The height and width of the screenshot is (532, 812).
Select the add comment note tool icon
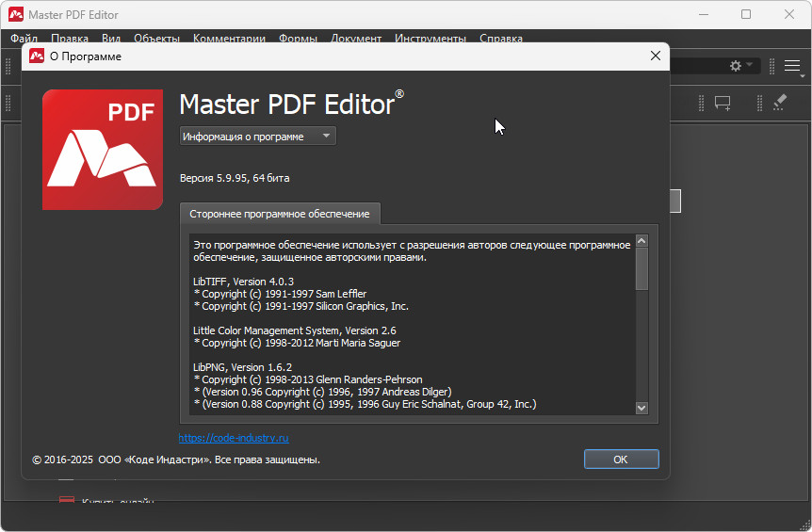(723, 103)
